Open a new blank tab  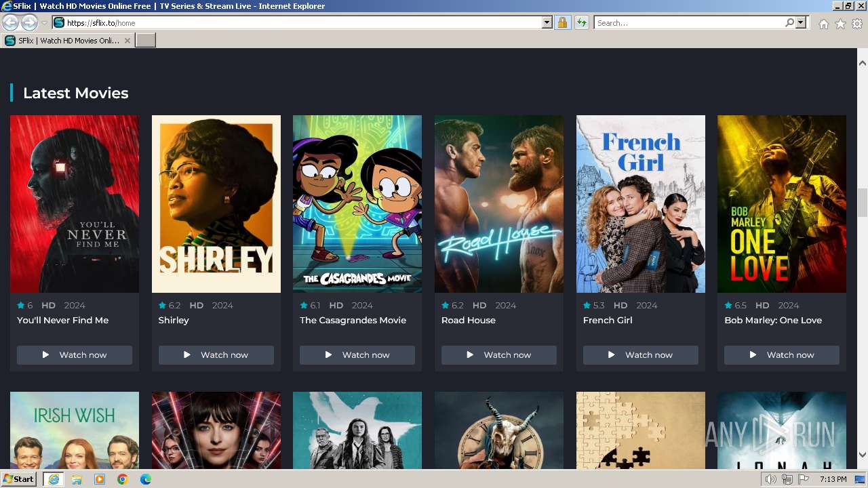tap(146, 41)
